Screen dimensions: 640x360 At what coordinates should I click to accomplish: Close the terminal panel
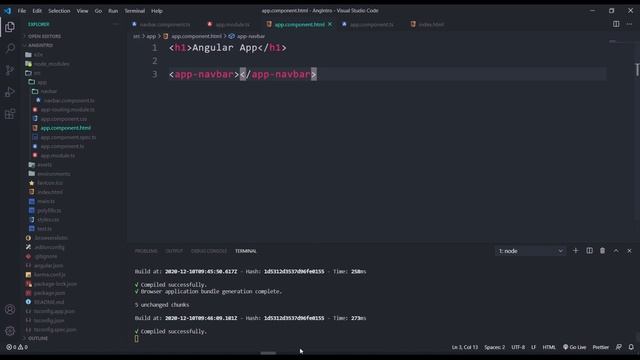[x=629, y=251]
